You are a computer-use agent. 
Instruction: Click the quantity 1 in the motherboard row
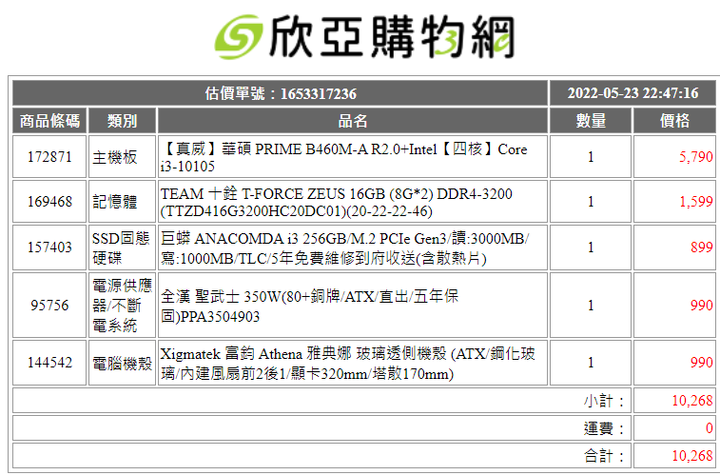coord(591,157)
